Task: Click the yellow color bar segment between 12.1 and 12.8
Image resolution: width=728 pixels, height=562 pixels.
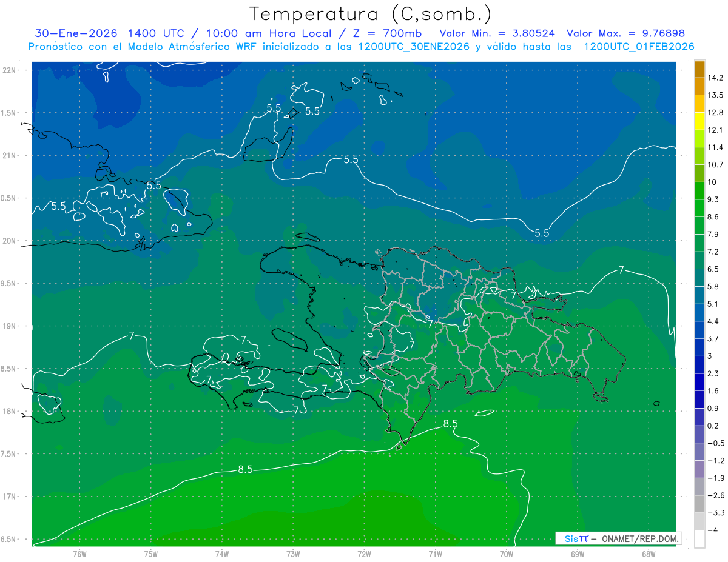Action: pyautogui.click(x=699, y=121)
